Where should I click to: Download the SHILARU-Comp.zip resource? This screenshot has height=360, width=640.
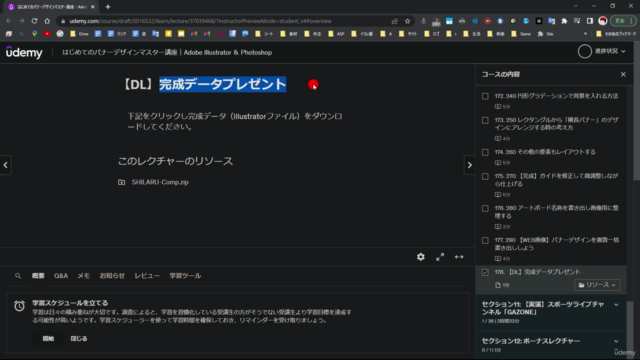pos(160,182)
